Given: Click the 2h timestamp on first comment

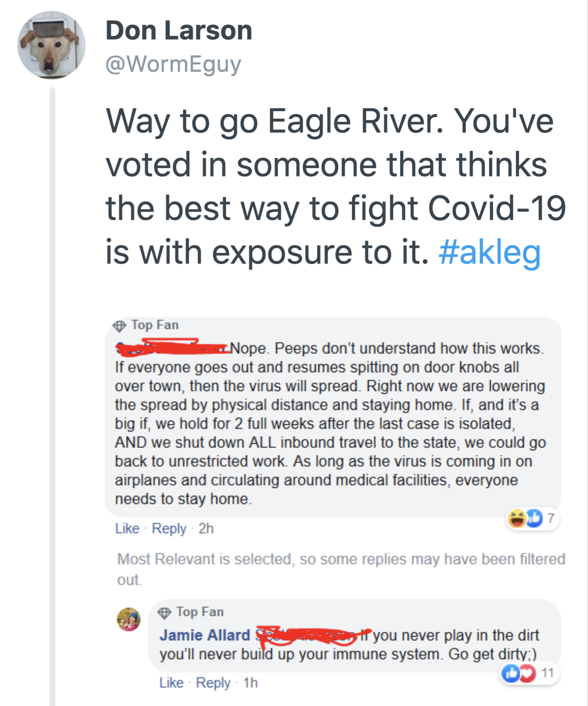Looking at the screenshot, I should pyautogui.click(x=206, y=529).
